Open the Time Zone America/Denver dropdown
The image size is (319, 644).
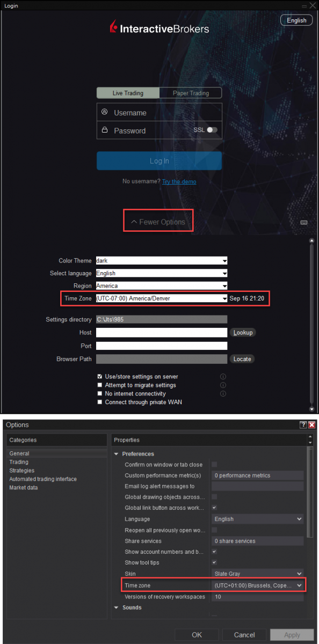[162, 298]
